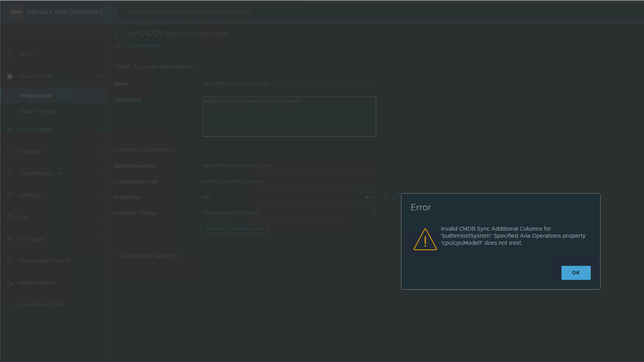Click the edit credential pencil icon

pyautogui.click(x=396, y=197)
